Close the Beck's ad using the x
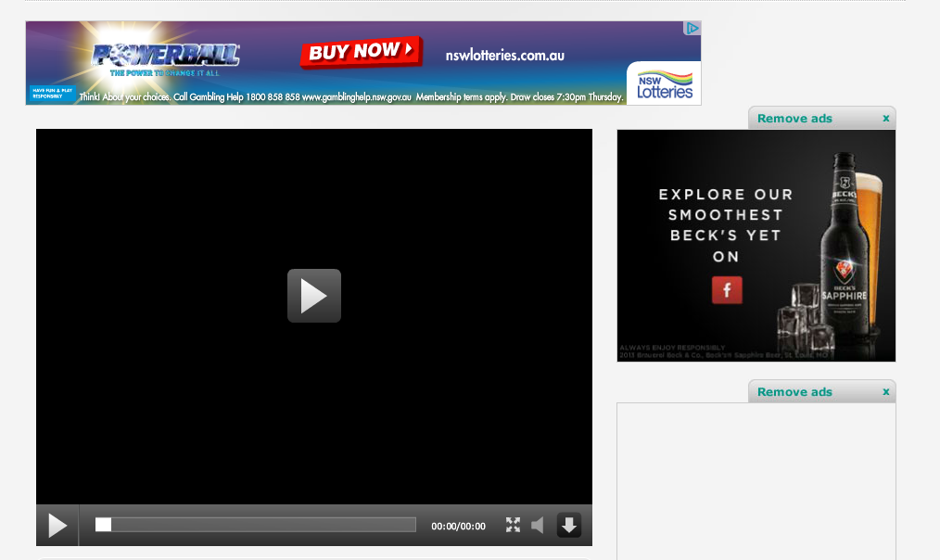Viewport: 940px width, 560px height. tap(885, 118)
